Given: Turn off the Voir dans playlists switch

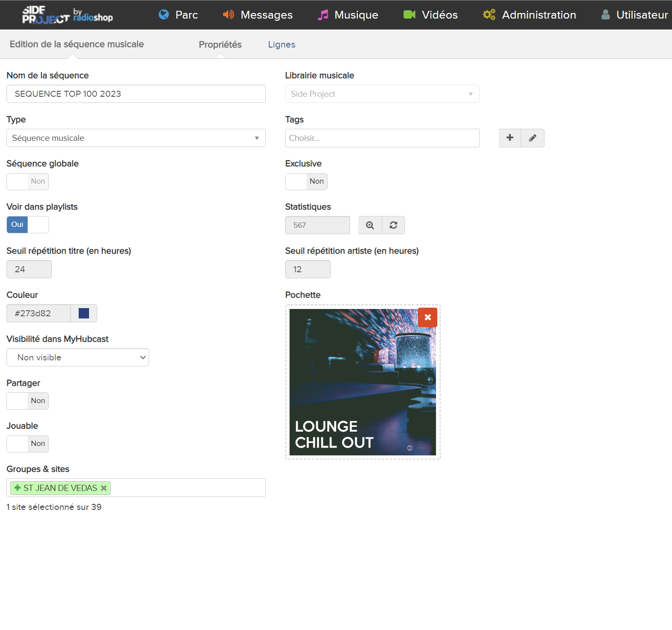Looking at the screenshot, I should pos(28,225).
